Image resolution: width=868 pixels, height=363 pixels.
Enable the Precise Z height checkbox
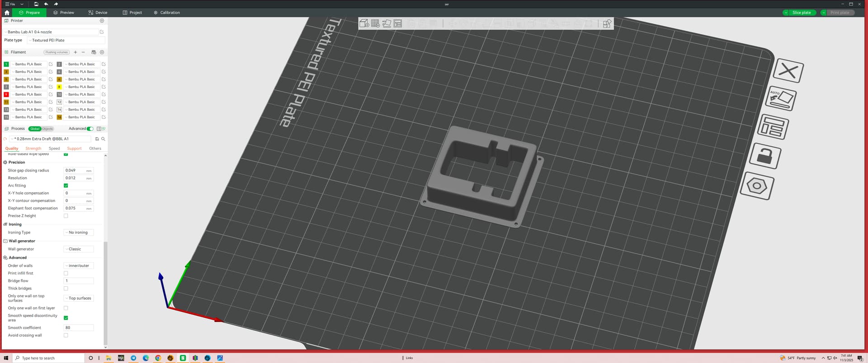(66, 216)
